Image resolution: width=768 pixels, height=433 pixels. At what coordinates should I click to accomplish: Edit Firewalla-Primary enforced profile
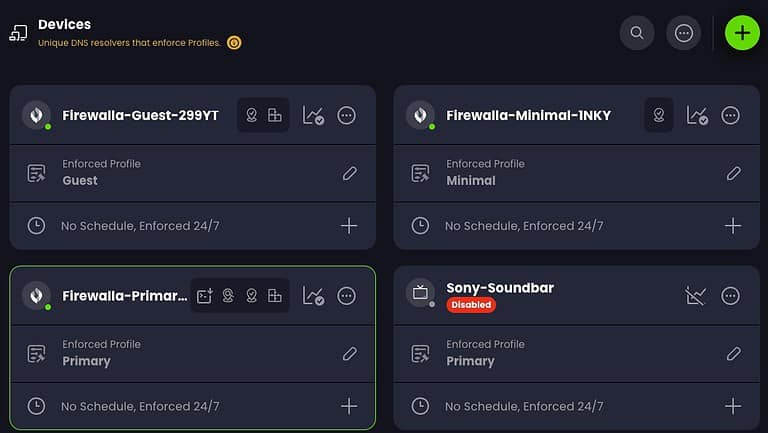[x=349, y=353]
